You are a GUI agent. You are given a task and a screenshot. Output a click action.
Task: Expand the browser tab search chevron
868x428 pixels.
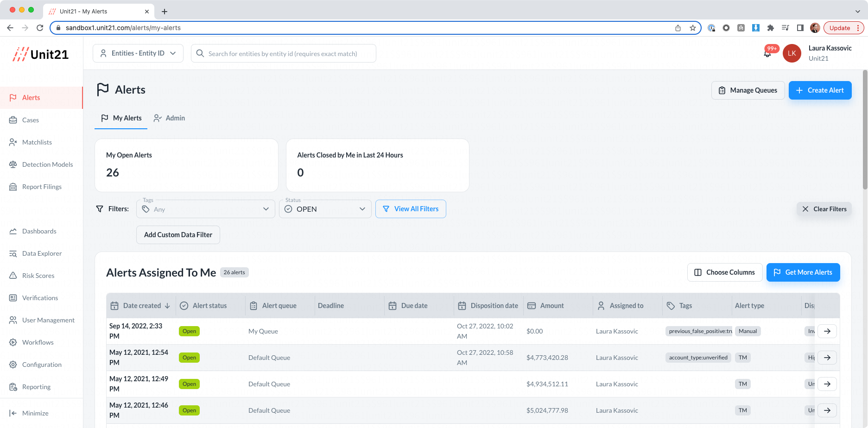click(857, 11)
